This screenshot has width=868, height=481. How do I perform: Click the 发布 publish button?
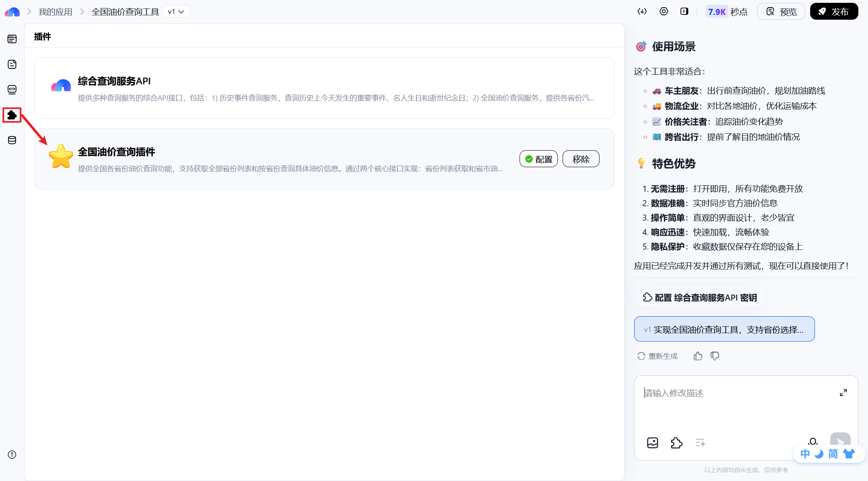tap(834, 11)
